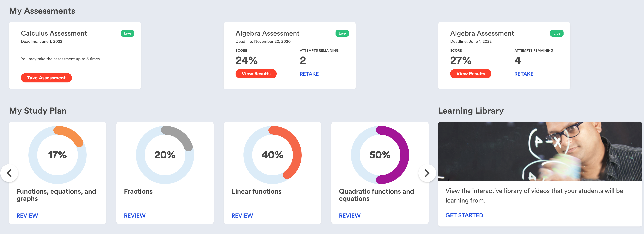Click the 17% orange progress ring
This screenshot has height=234, width=644.
[58, 155]
